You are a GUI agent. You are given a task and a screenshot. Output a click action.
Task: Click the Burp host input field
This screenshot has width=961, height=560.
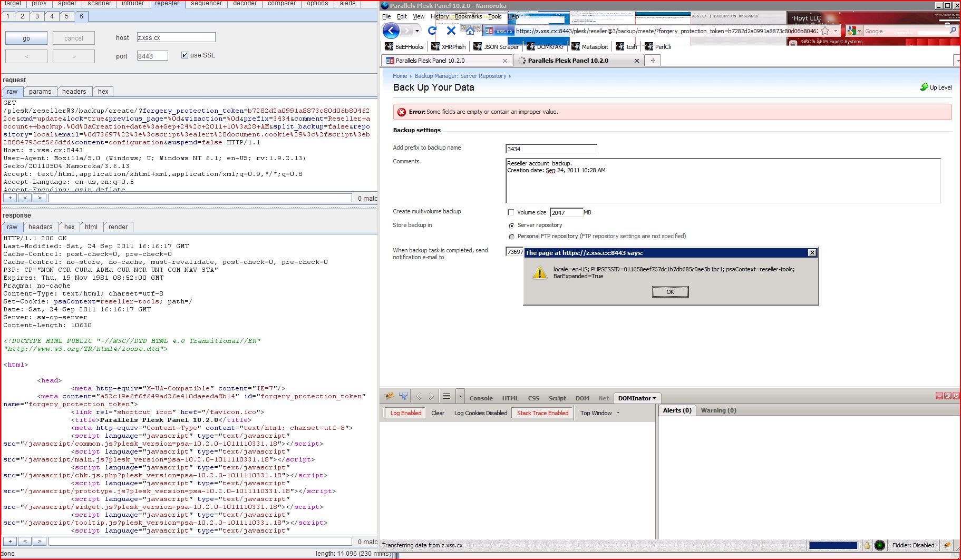coord(176,37)
